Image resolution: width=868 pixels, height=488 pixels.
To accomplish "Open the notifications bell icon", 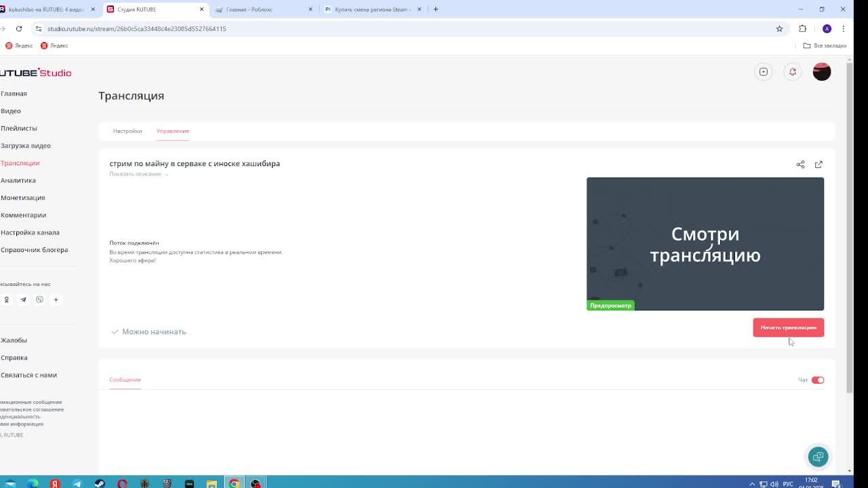I will click(792, 72).
